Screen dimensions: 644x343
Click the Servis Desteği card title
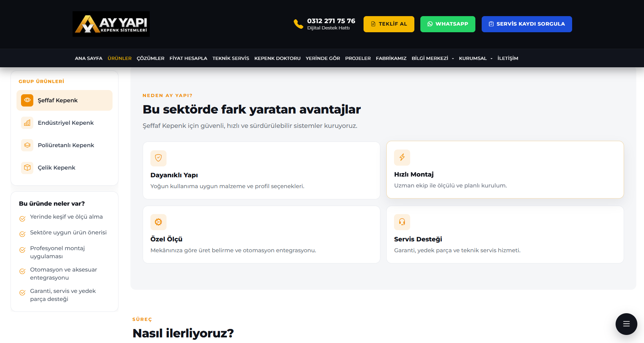click(x=418, y=239)
